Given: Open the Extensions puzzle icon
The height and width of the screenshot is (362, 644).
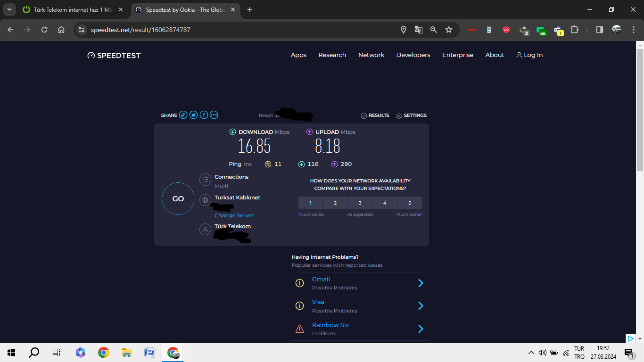Looking at the screenshot, I should click(574, 30).
